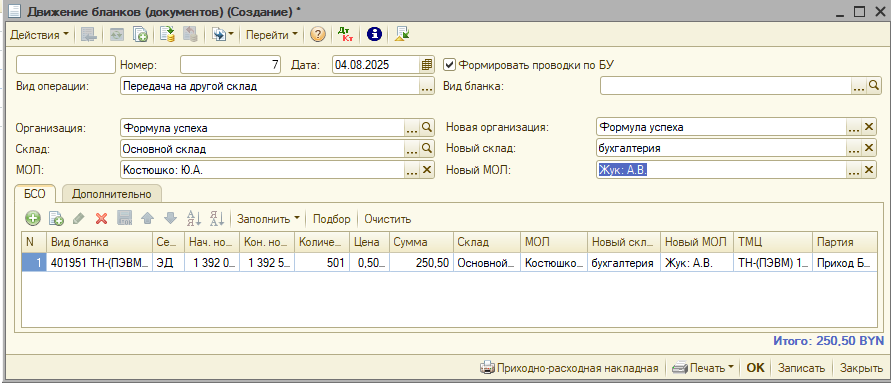The width and height of the screenshot is (891, 384).
Task: Open the help question mark icon
Action: point(318,35)
